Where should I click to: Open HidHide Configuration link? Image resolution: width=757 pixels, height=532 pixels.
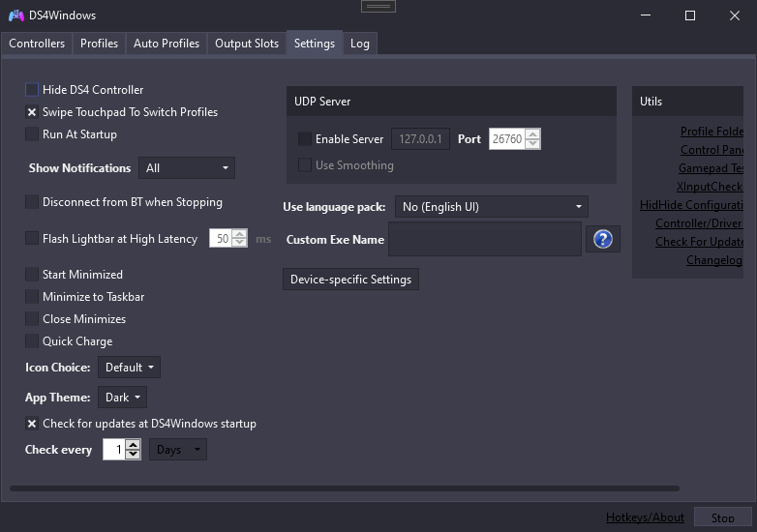click(691, 204)
